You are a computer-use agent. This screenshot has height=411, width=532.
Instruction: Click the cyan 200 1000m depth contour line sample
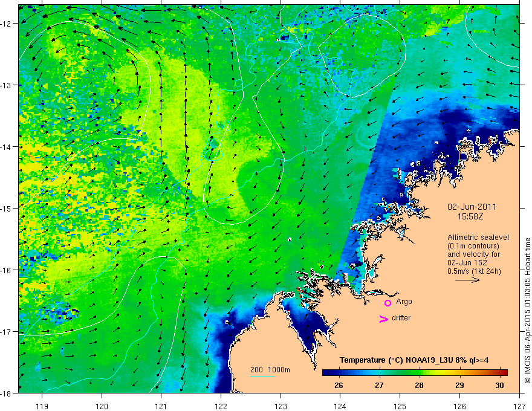click(x=262, y=376)
